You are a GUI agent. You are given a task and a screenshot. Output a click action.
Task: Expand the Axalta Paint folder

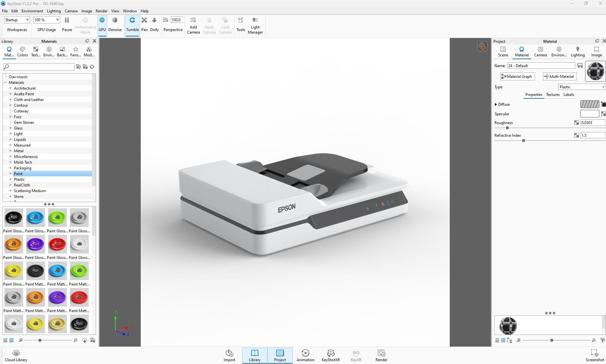[10, 94]
